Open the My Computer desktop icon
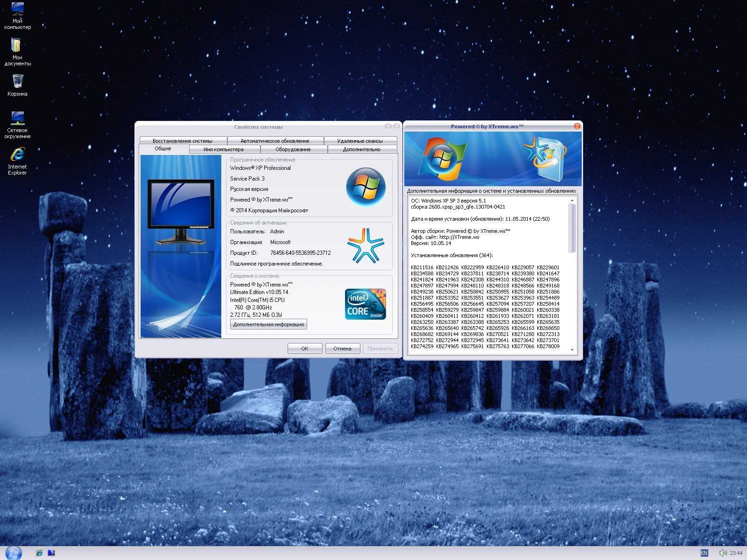This screenshot has height=560, width=747. point(17,15)
